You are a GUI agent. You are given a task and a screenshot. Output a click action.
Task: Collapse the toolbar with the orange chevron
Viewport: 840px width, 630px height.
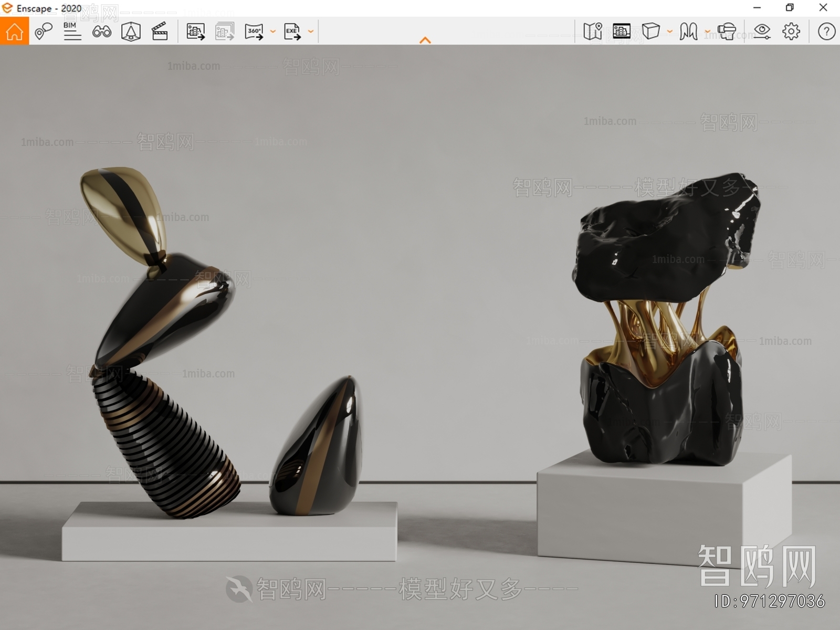pyautogui.click(x=425, y=40)
